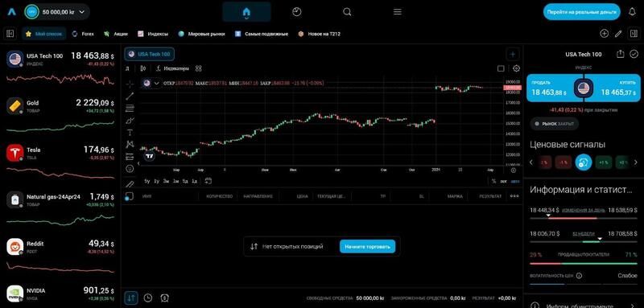Open table columns options menu
Screen dimensions: 644x308
(514, 196)
